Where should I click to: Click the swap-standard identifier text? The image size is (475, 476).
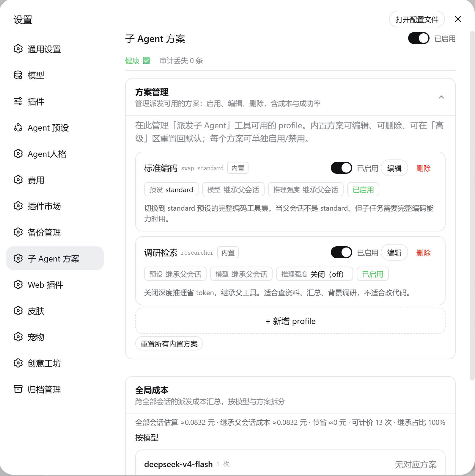[202, 168]
